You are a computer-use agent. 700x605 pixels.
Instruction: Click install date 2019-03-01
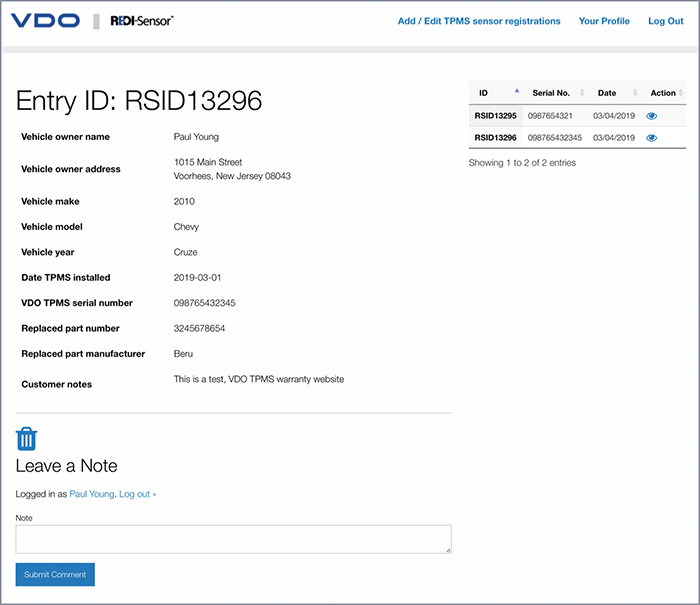tap(197, 278)
